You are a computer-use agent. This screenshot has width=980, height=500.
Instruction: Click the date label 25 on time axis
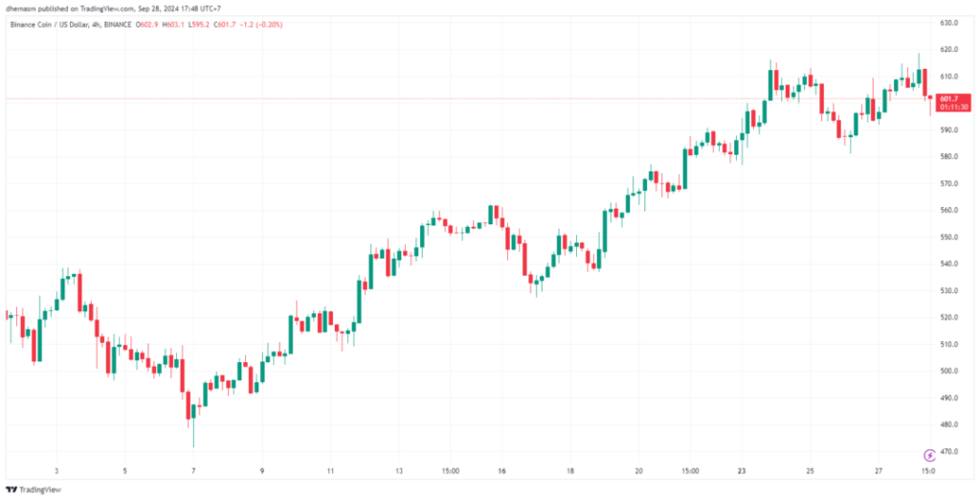[x=810, y=471]
